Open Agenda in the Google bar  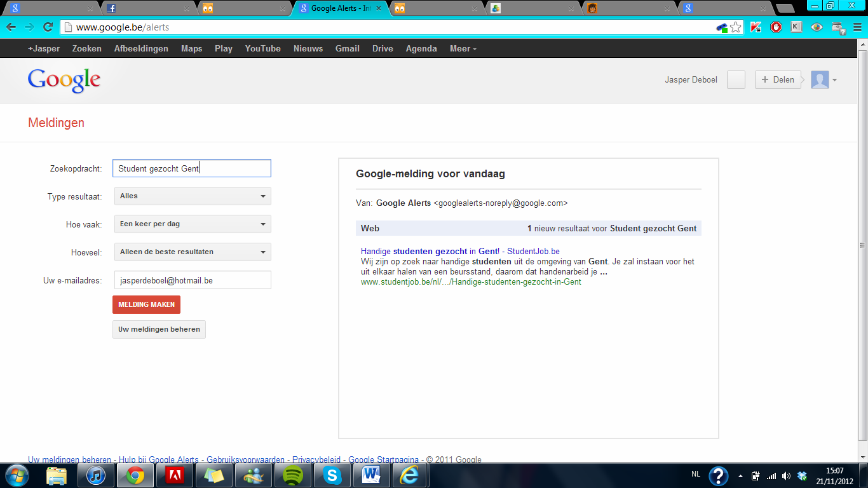pos(421,48)
